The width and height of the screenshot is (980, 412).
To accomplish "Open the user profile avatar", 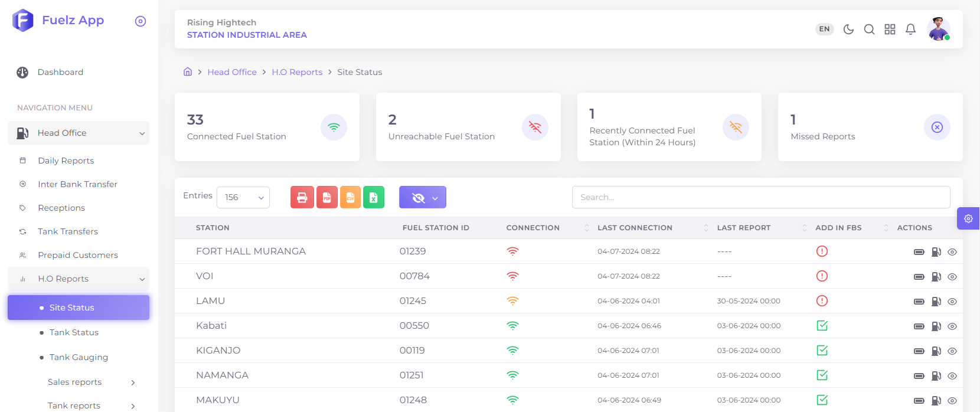I will click(938, 29).
